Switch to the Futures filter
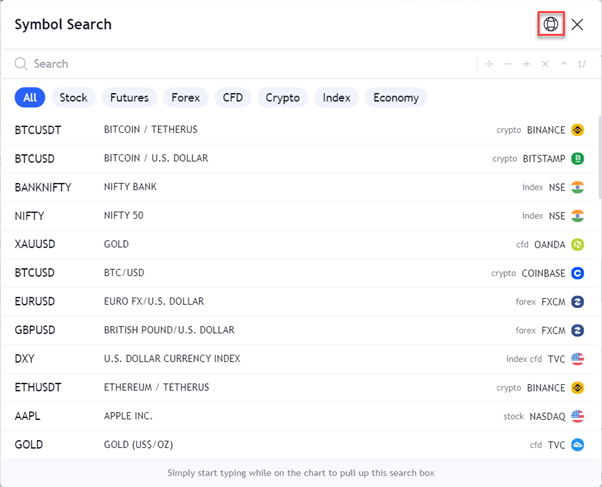602x487 pixels. click(x=129, y=98)
